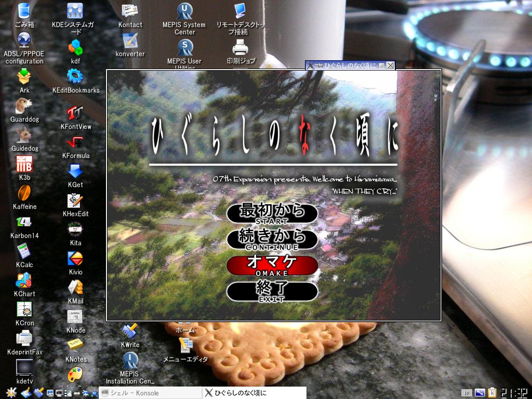Open the KDE K menu launcher

[11, 393]
